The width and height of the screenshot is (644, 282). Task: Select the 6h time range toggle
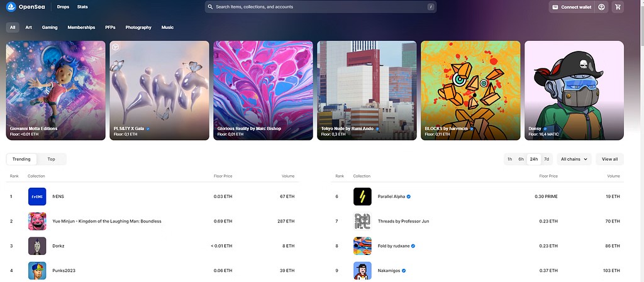[521, 159]
